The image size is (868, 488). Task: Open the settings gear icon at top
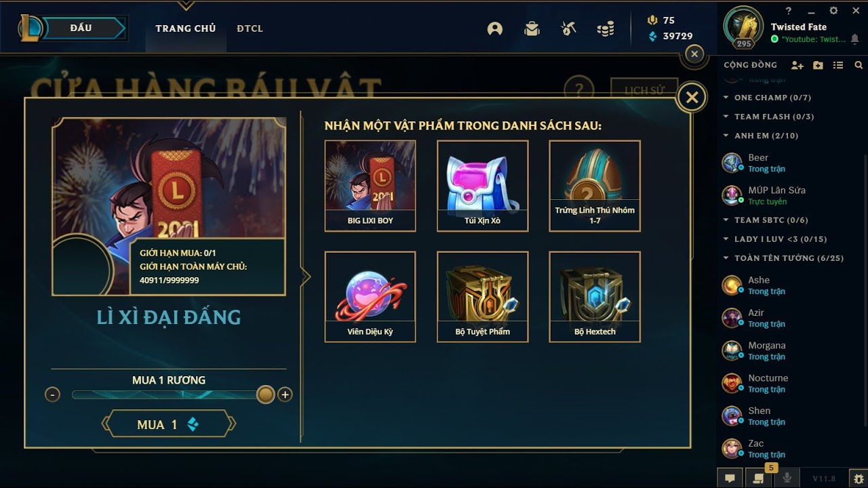(833, 11)
